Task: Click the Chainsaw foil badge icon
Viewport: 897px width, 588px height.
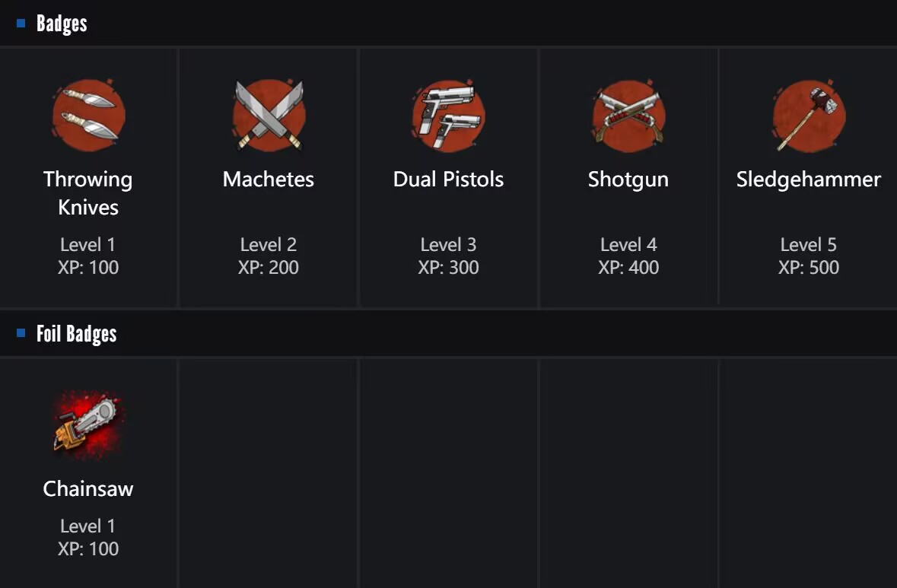Action: [88, 425]
